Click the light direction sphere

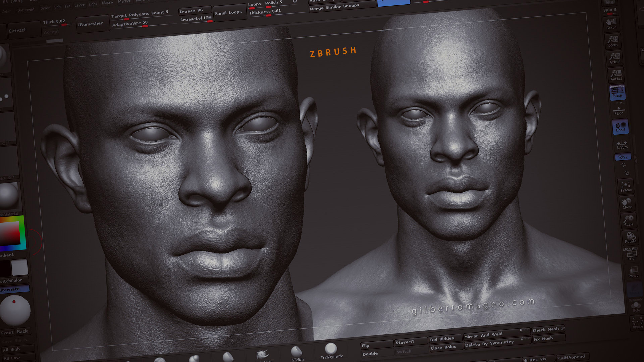[15, 311]
